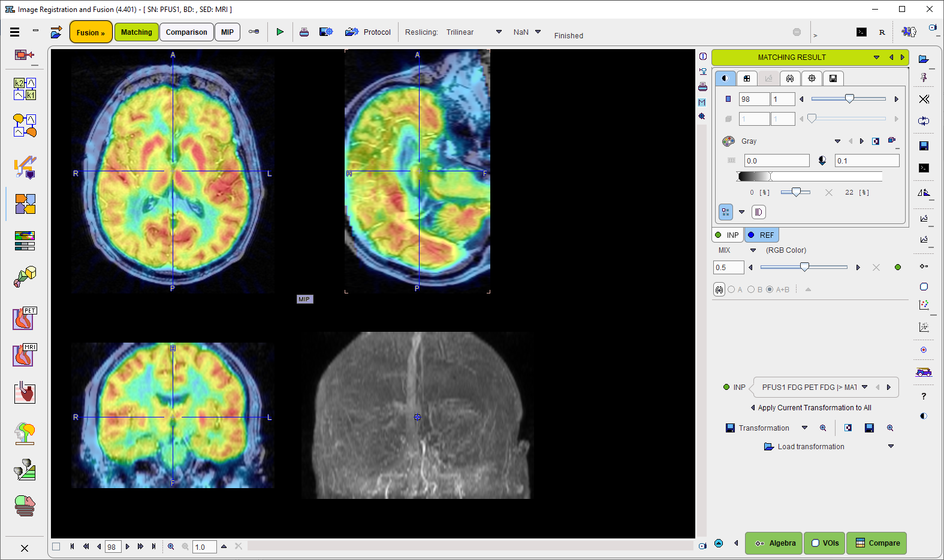Open the cardiac heart tool in sidebar
Screen dimensions: 944x560
tap(25, 393)
